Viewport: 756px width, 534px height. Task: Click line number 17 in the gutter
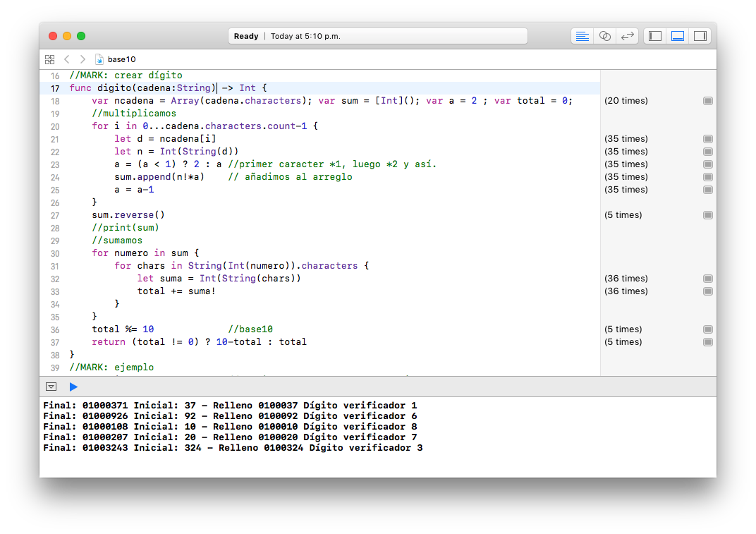pyautogui.click(x=55, y=88)
